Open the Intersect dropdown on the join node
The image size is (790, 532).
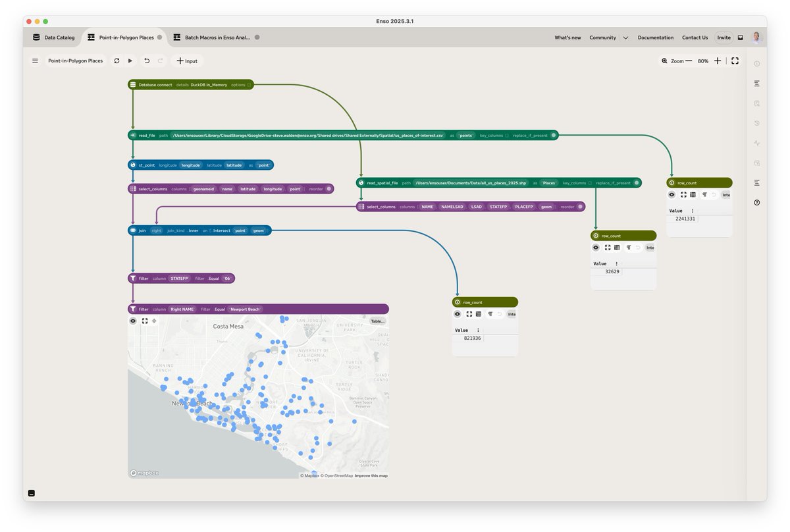(x=222, y=230)
